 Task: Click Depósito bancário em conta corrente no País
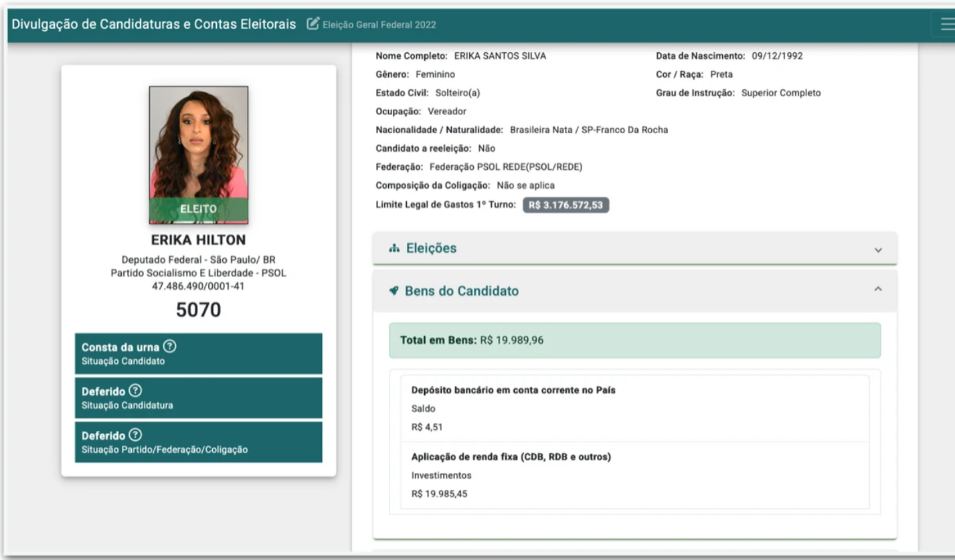(513, 390)
